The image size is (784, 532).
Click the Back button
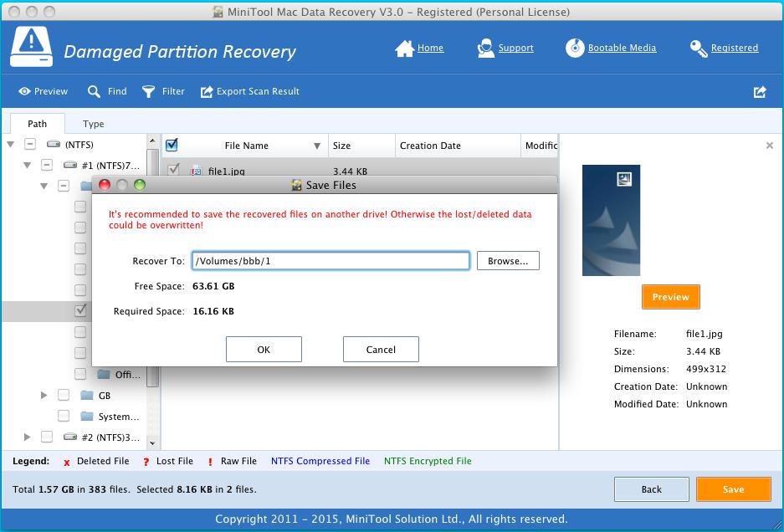652,489
